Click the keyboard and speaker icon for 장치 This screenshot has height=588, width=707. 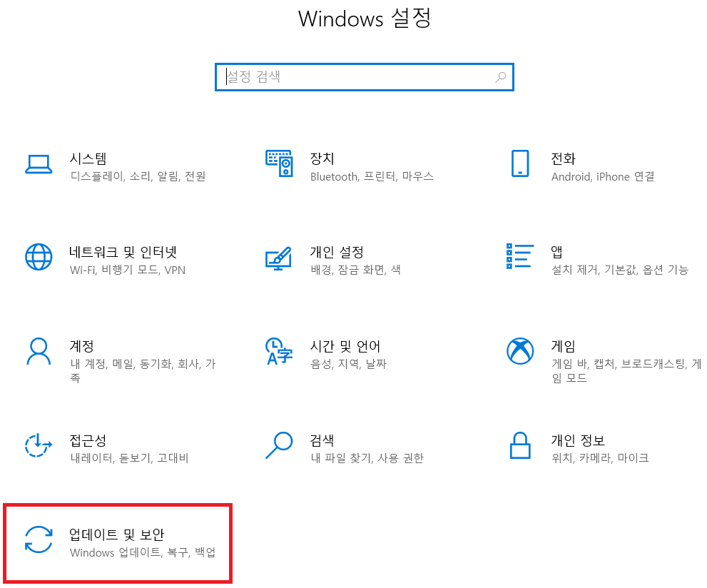[279, 163]
